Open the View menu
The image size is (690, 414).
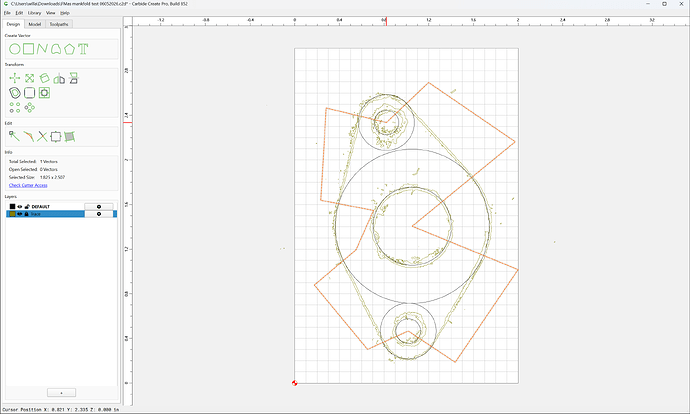tap(51, 13)
